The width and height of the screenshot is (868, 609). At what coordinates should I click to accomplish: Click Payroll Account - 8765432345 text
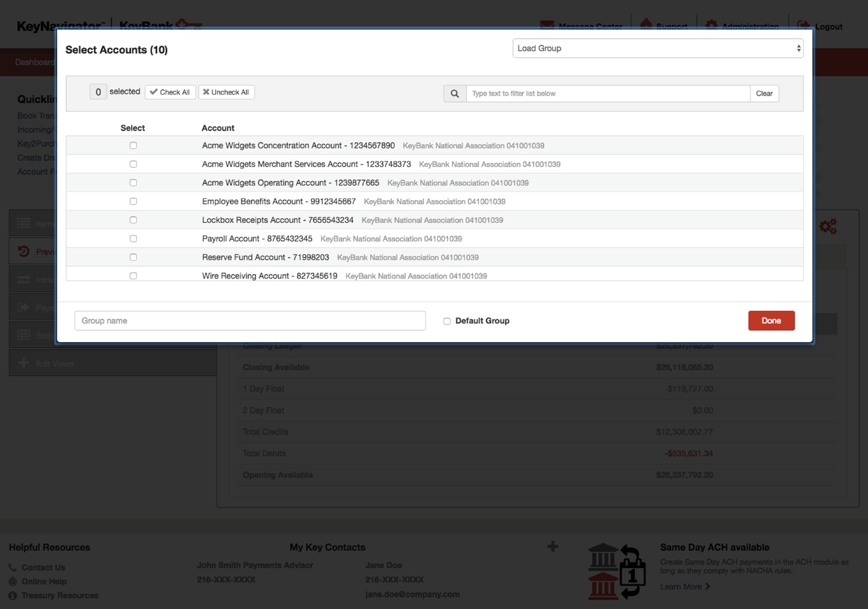point(257,239)
